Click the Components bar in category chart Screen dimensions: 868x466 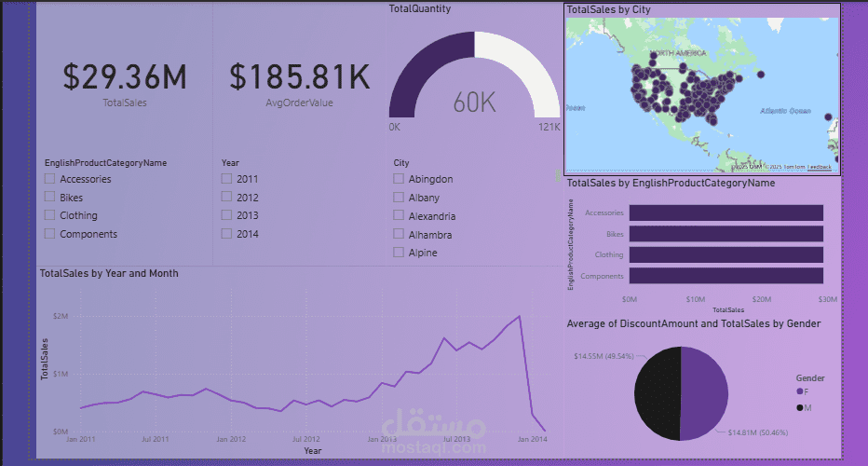[726, 276]
